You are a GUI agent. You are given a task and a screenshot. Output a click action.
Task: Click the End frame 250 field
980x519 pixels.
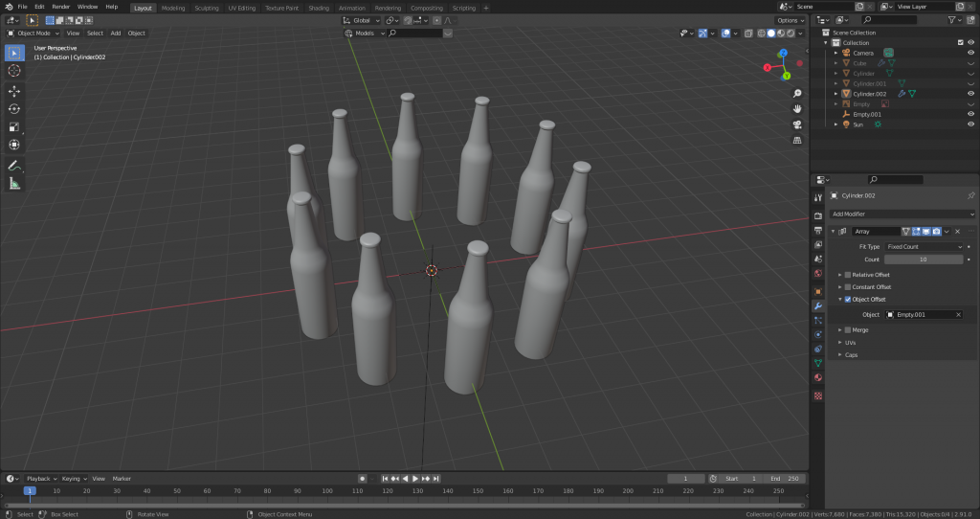[x=784, y=479]
